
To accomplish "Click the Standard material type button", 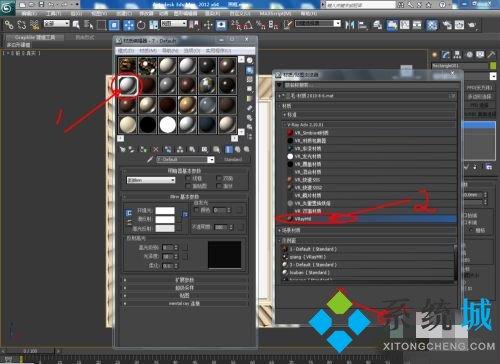I will click(233, 160).
